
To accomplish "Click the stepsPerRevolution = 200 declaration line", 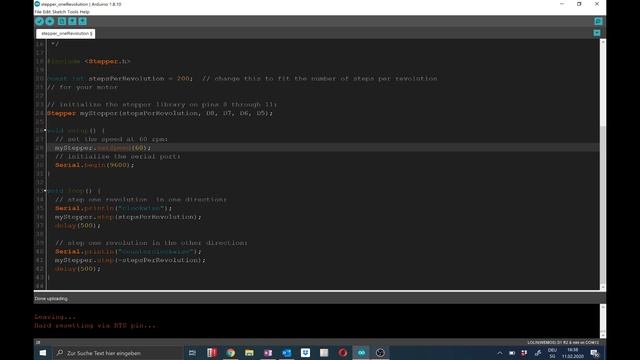I will pos(242,78).
